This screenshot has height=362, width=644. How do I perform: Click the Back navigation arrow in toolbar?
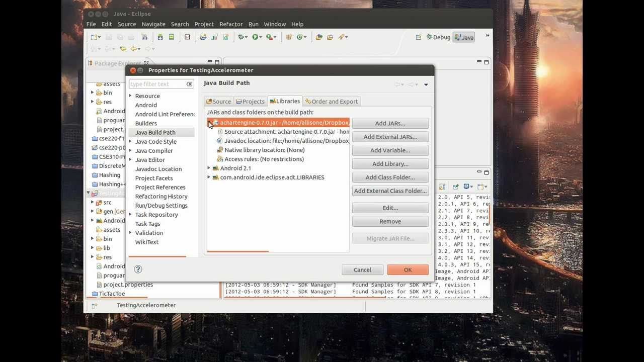(134, 49)
